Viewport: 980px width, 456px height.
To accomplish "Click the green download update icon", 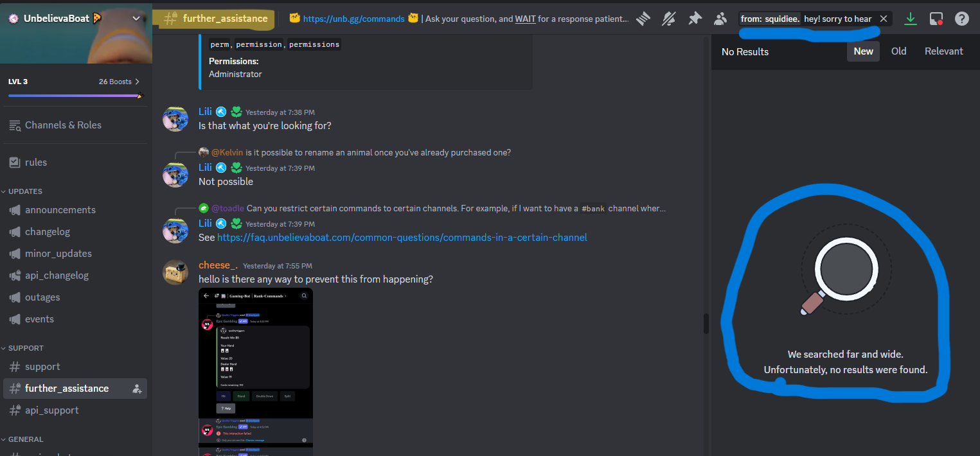I will [910, 19].
